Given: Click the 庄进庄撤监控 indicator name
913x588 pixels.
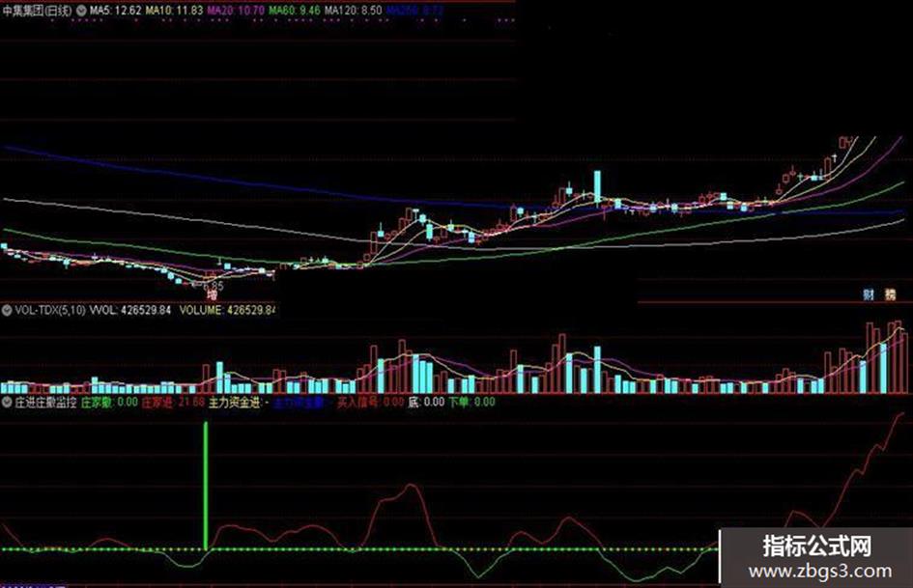Looking at the screenshot, I should pos(45,402).
